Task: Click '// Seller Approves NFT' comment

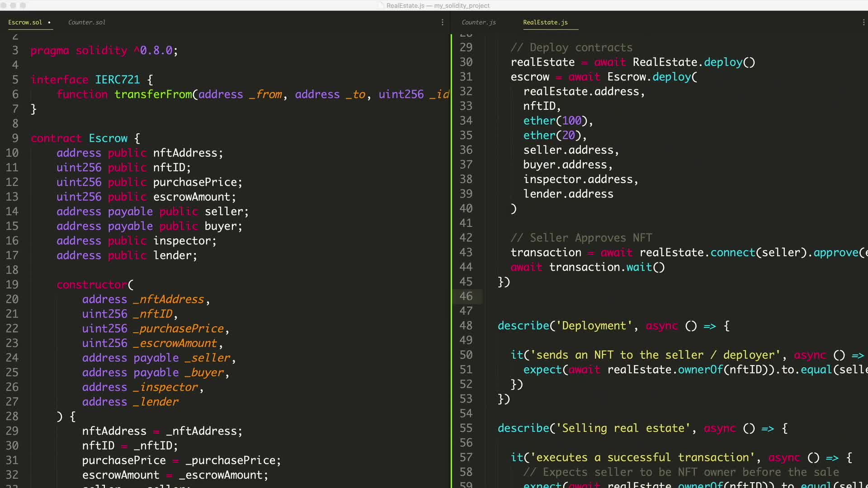Action: click(x=581, y=238)
